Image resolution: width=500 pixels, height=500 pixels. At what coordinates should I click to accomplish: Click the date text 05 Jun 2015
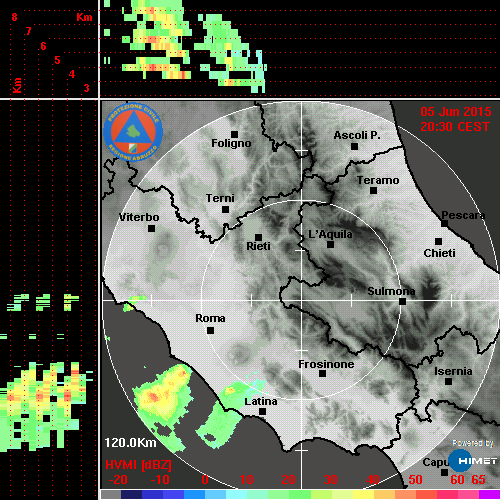pyautogui.click(x=456, y=112)
